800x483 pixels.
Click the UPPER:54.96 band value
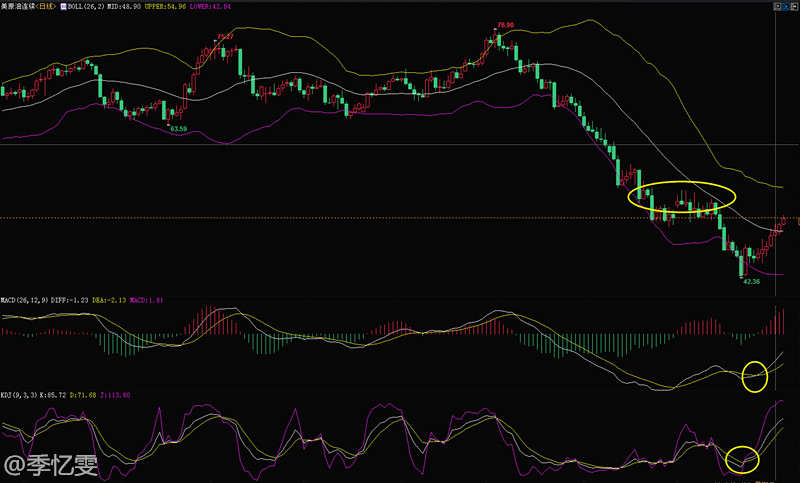pos(169,6)
